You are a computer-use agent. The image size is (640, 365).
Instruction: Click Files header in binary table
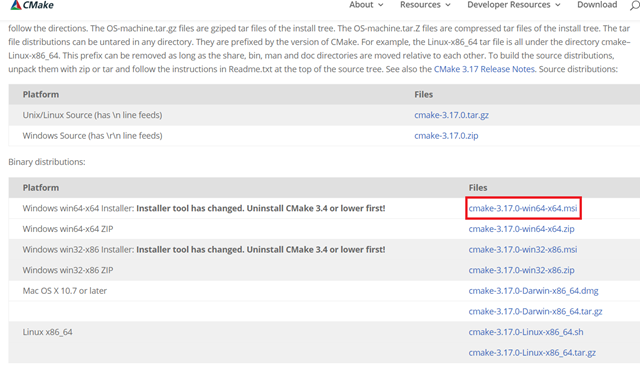pos(478,188)
